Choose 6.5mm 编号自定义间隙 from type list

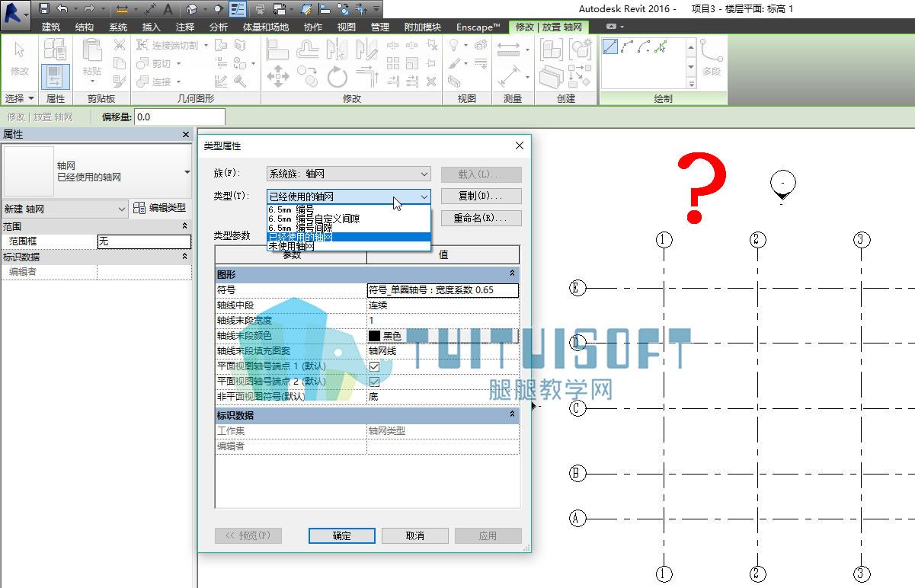(x=348, y=218)
